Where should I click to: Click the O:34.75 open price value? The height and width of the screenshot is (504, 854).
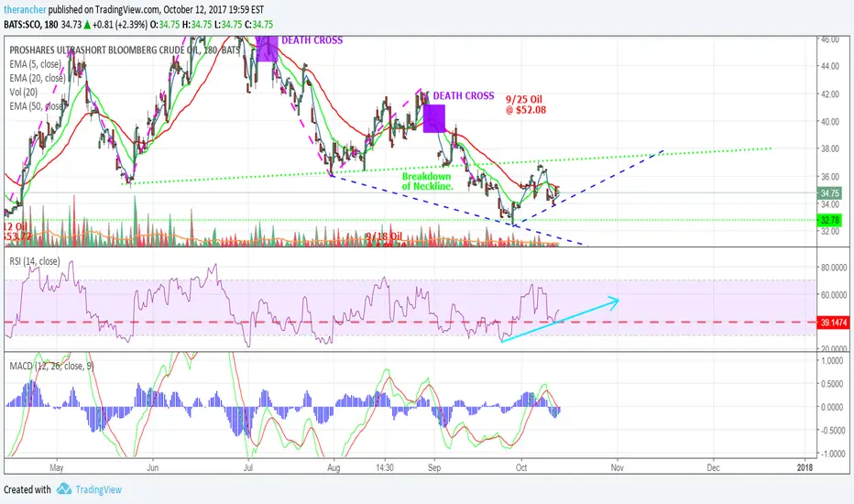165,25
